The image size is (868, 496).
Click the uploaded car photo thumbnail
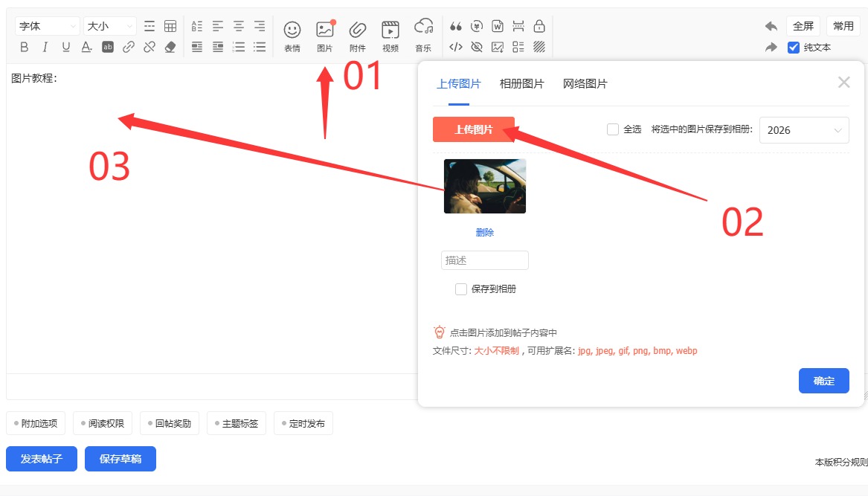(485, 186)
